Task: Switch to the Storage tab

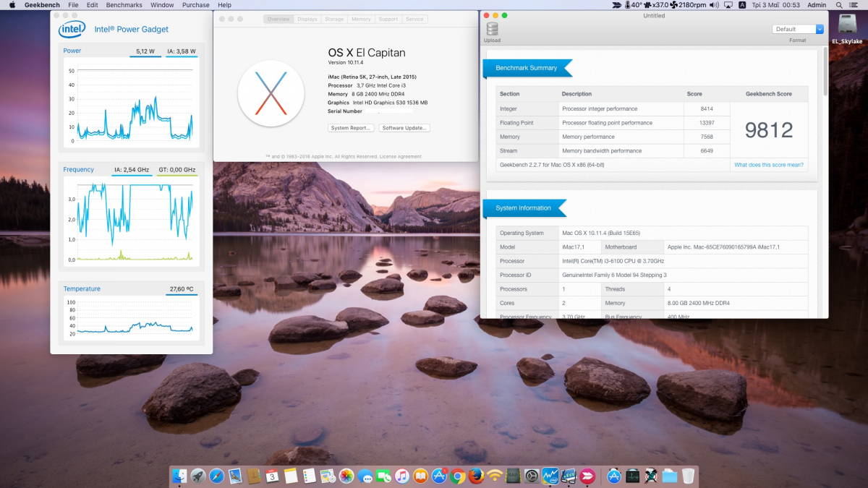Action: coord(334,19)
